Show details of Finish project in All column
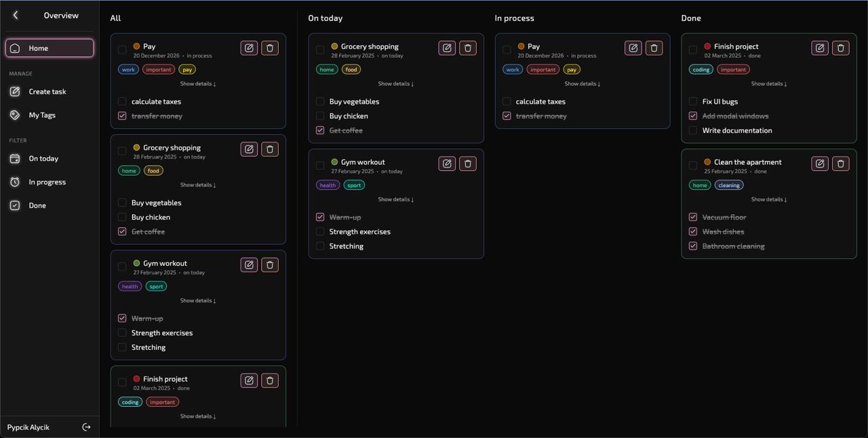This screenshot has width=868, height=438. 198,416
